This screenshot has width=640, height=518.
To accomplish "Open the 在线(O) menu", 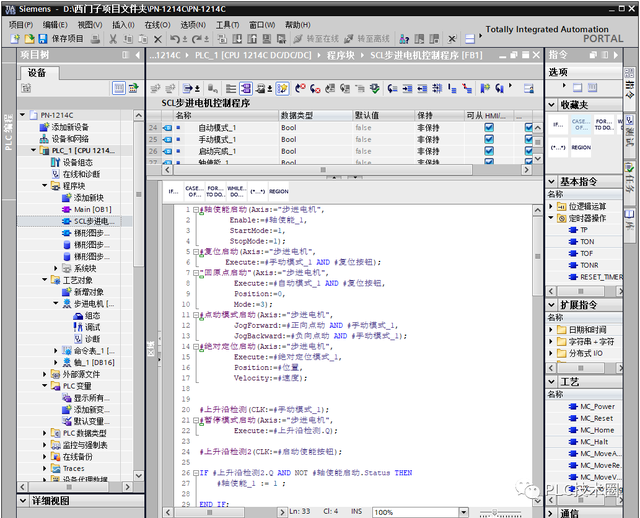I will click(x=157, y=25).
